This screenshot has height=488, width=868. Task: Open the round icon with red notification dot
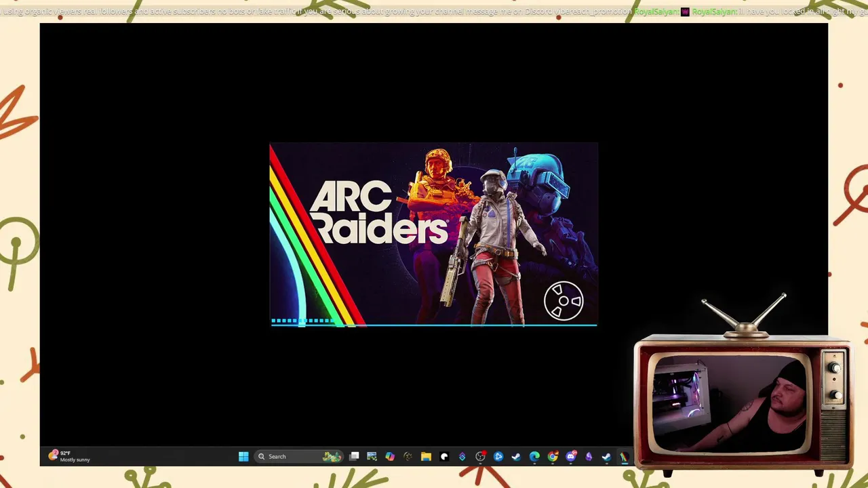(x=481, y=456)
